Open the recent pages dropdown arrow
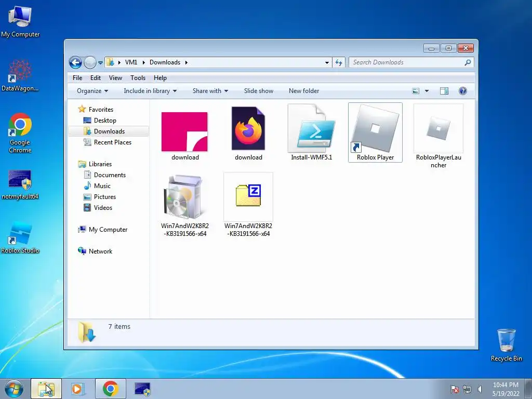532x399 pixels. (100, 63)
